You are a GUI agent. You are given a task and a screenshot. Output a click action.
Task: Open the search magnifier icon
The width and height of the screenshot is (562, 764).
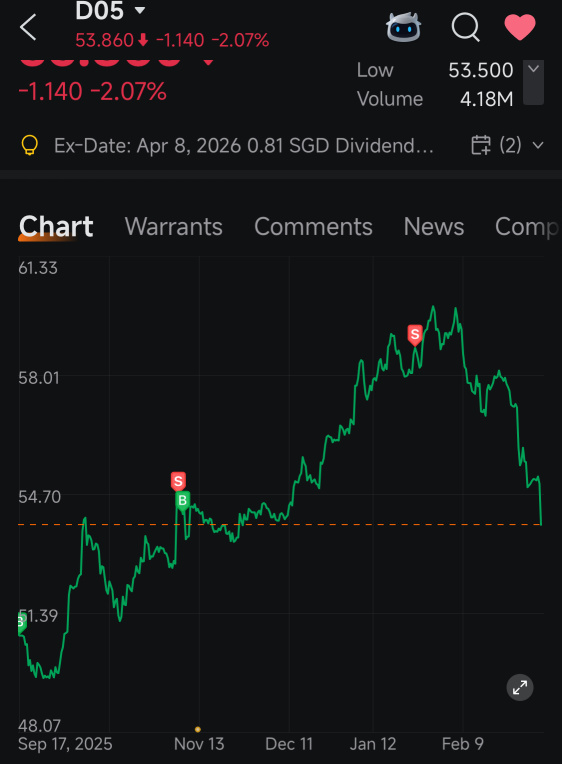pyautogui.click(x=465, y=27)
